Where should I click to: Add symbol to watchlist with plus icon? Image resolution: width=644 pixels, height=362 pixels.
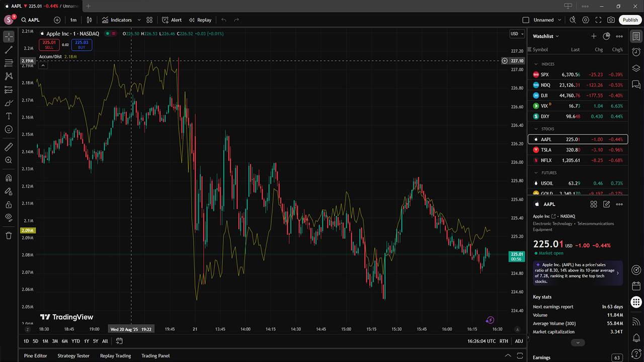(594, 36)
